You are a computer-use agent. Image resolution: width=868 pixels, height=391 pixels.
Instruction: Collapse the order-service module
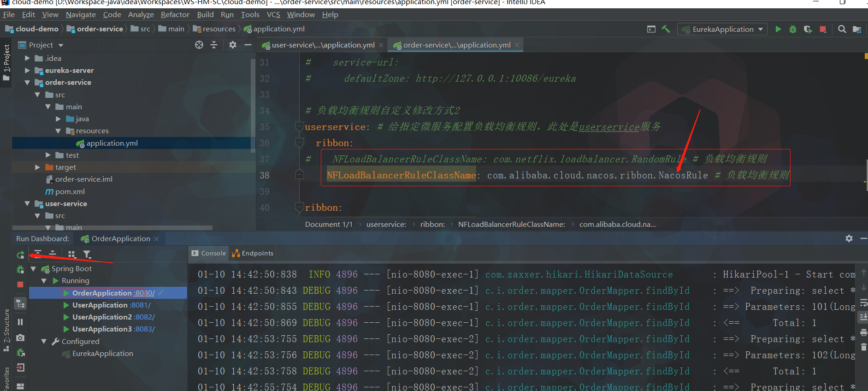coord(27,83)
